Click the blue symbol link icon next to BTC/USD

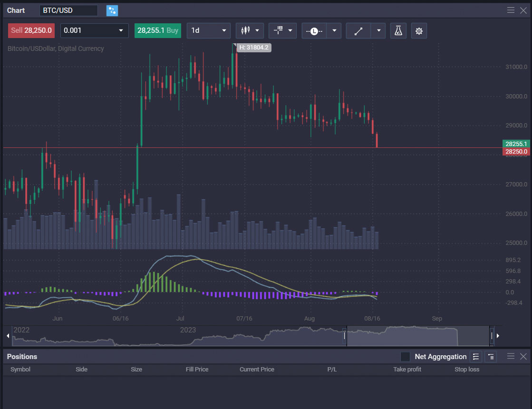point(112,10)
